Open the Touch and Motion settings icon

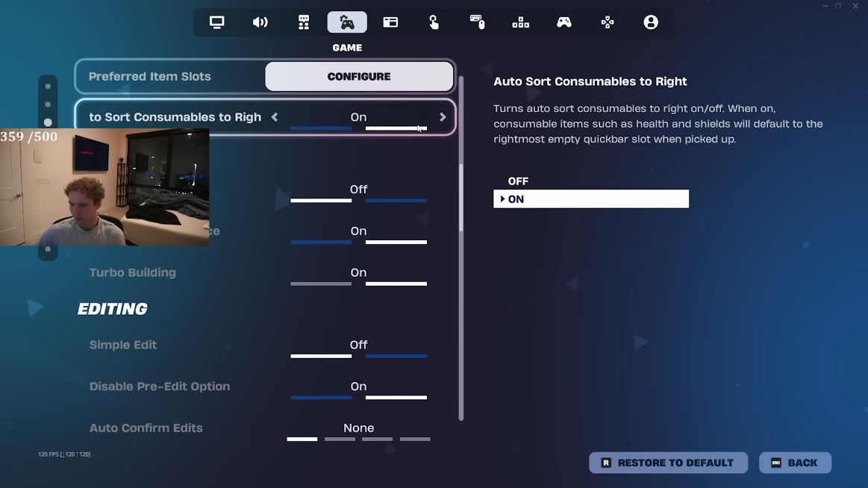click(x=434, y=22)
